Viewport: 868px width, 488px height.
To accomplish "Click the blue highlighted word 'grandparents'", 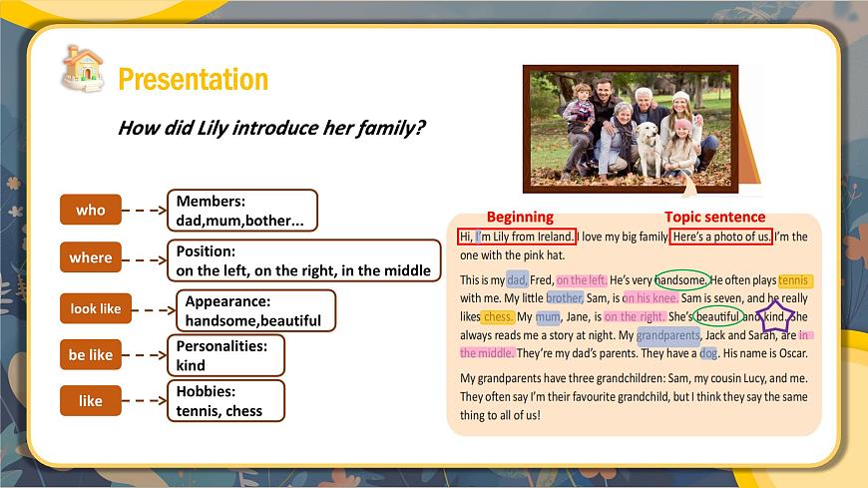I will tap(668, 335).
